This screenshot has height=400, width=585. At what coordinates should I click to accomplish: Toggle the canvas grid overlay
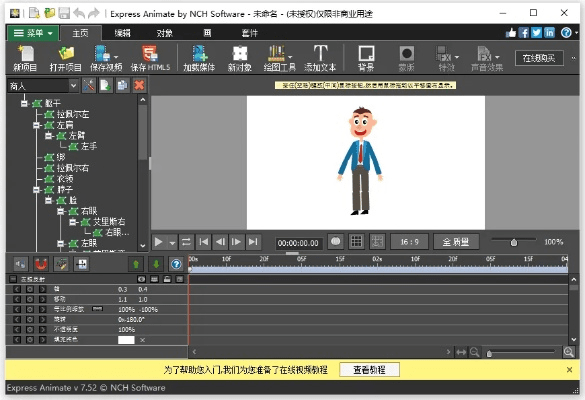357,241
